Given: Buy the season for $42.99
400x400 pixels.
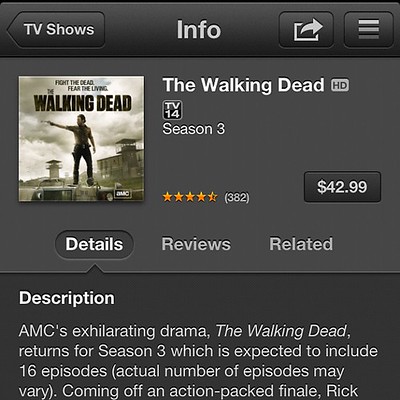Looking at the screenshot, I should [342, 187].
